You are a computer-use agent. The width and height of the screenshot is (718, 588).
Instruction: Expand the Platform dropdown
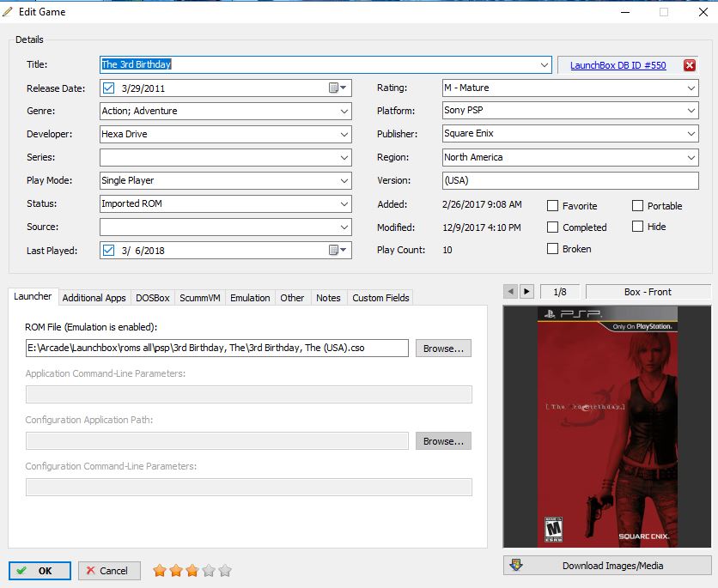coord(691,110)
